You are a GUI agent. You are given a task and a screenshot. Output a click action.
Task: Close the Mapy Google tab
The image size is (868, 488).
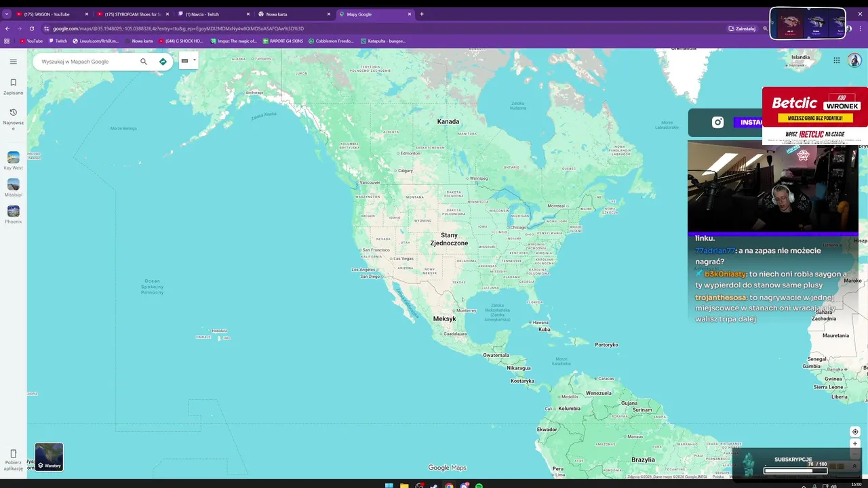[410, 14]
